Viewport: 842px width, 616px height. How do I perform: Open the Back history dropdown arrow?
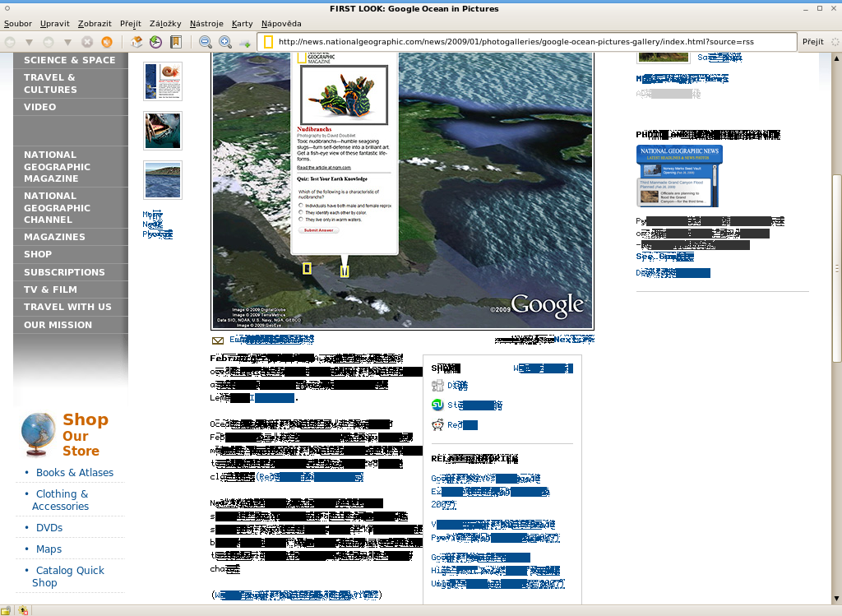tap(29, 42)
